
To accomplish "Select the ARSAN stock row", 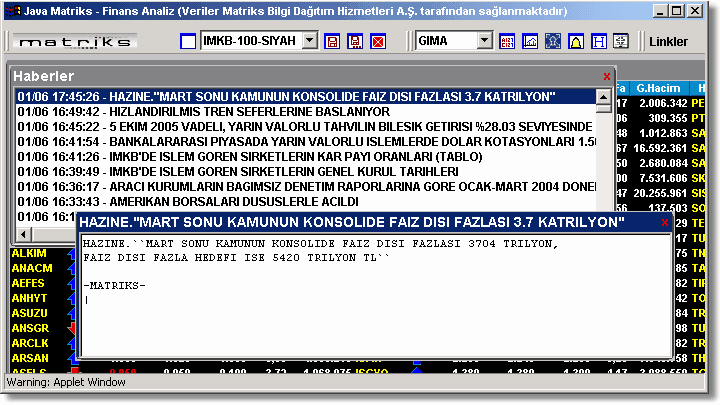I will click(30, 358).
